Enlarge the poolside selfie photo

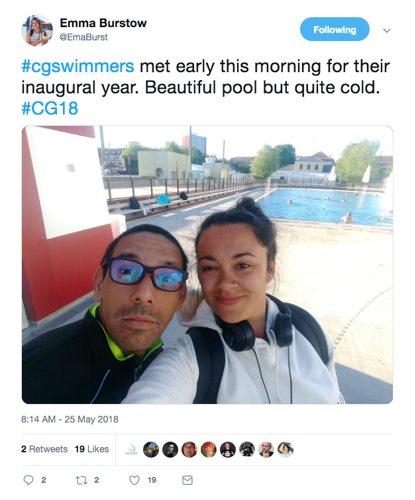pos(207,265)
